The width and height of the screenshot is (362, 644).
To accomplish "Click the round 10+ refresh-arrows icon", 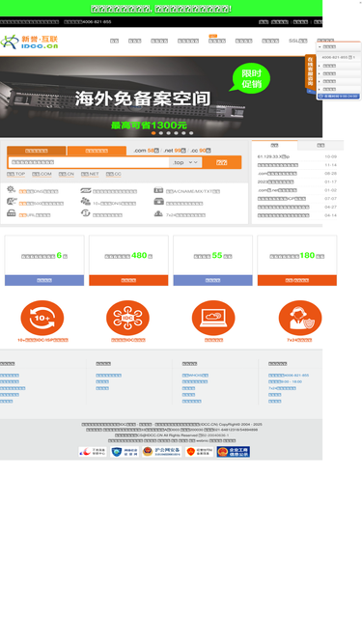I will pyautogui.click(x=42, y=318).
